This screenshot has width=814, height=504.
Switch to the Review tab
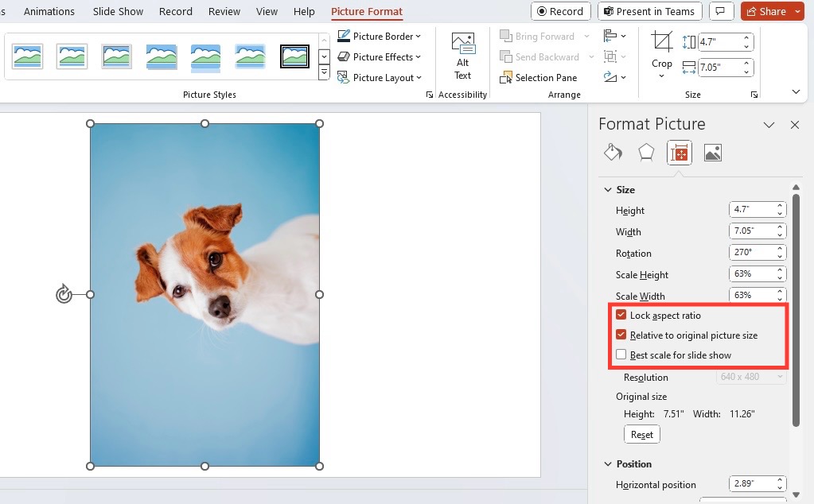[x=224, y=11]
